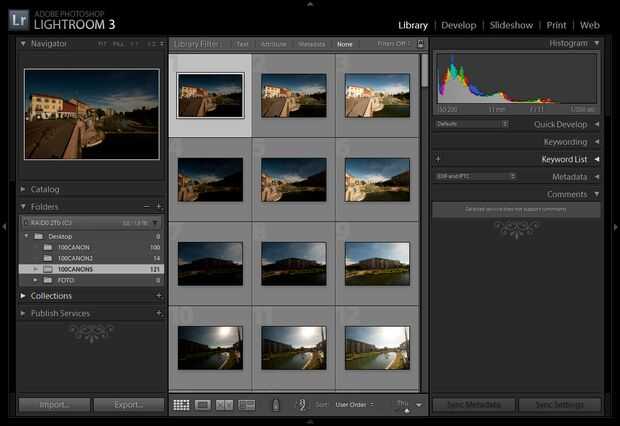
Task: Select the Painter spray can tool
Action: [x=276, y=405]
